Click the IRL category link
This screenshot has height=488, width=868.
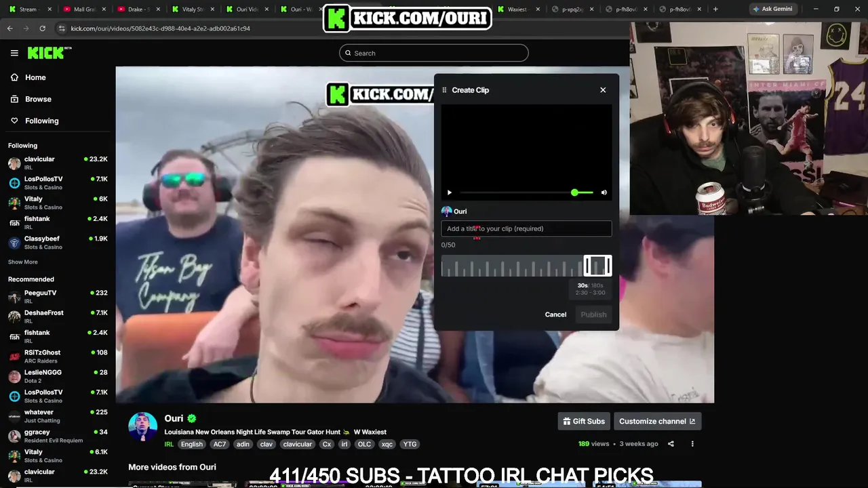[x=169, y=445]
